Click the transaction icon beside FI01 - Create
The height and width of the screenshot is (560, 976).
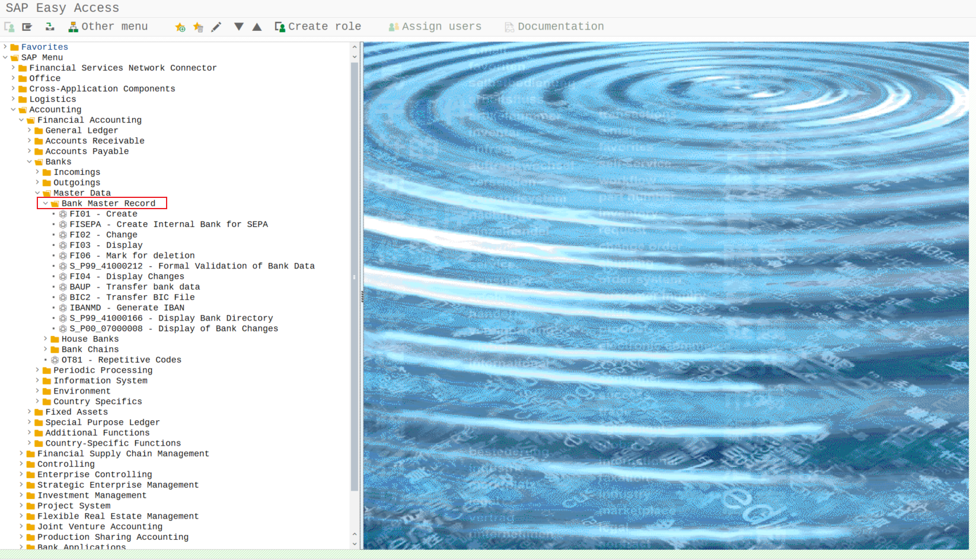tap(63, 214)
